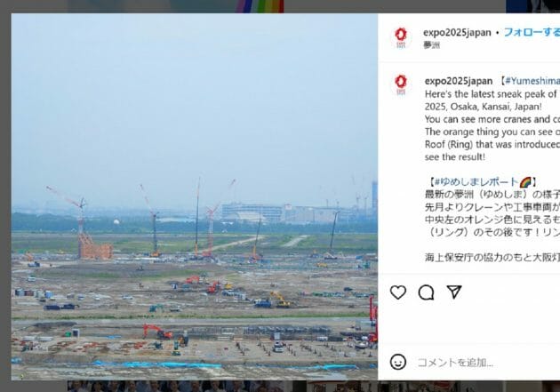Like the post with the heart icon
This screenshot has width=560, height=392.
pyautogui.click(x=398, y=292)
